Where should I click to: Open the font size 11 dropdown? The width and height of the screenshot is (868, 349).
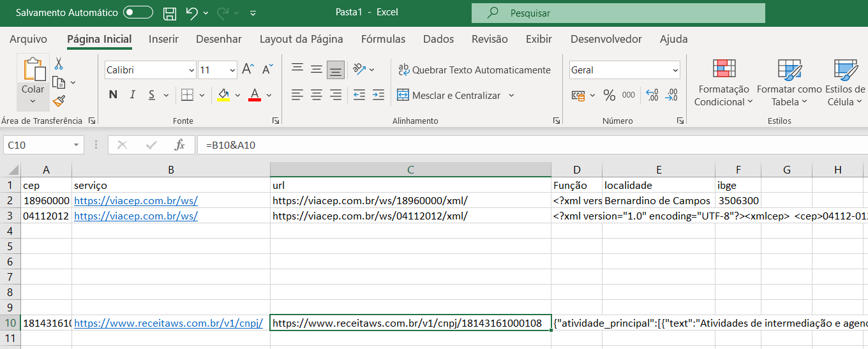tap(232, 70)
